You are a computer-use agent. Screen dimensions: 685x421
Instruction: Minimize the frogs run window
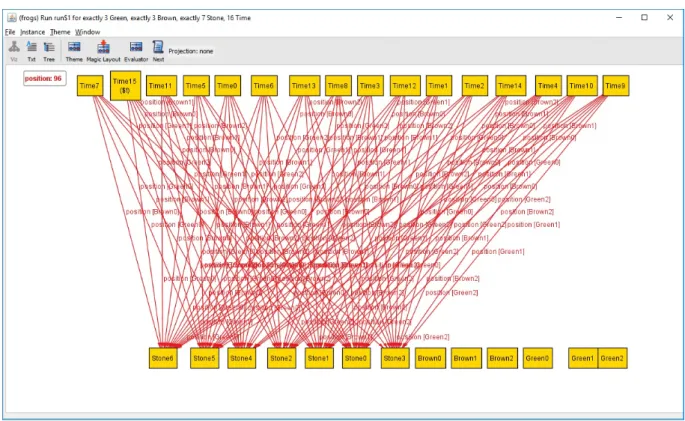[619, 17]
